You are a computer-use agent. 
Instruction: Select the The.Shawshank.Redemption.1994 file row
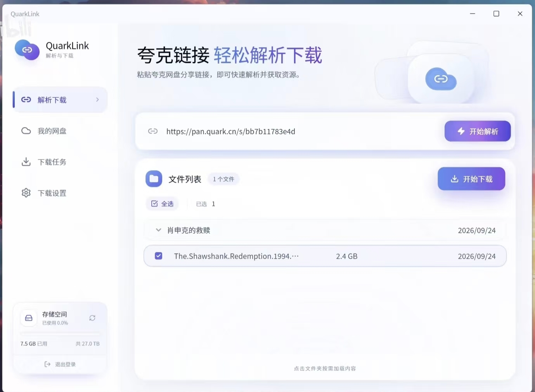[x=325, y=256]
